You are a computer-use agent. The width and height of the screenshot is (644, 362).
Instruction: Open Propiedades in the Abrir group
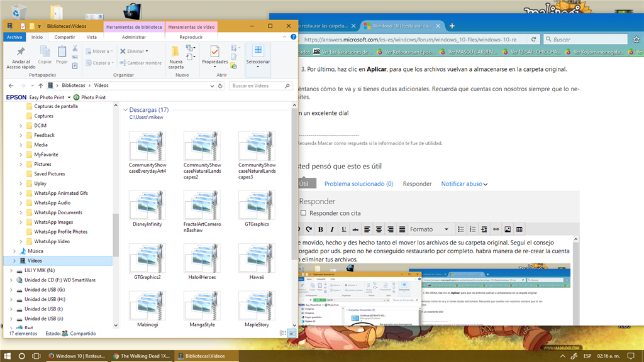click(214, 56)
